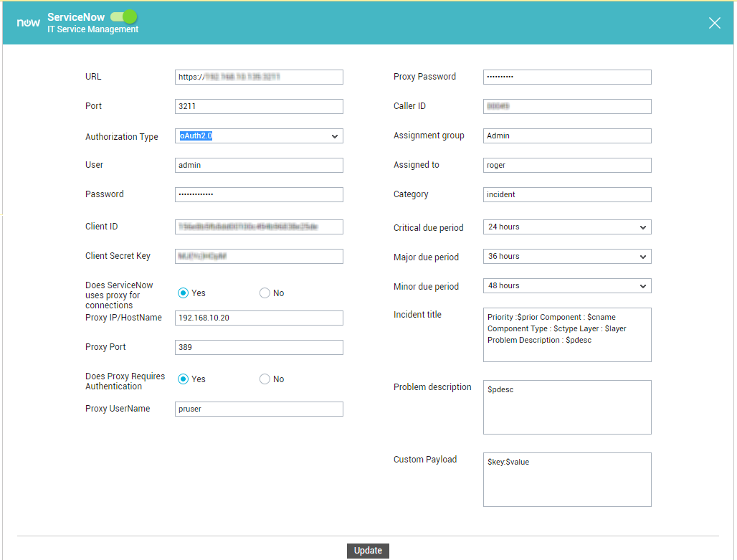Open the Major due period dropdown
Screen dimensions: 737x560
(567, 256)
